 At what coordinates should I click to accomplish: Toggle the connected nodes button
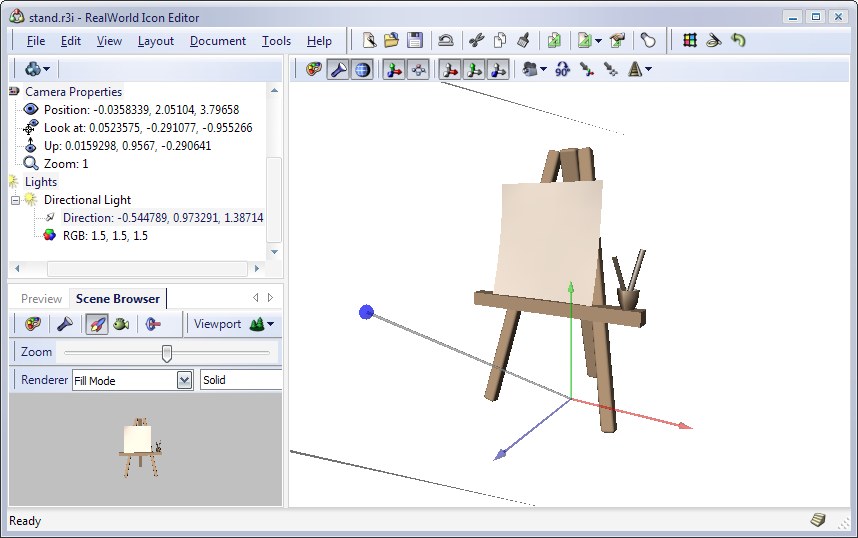coord(418,70)
